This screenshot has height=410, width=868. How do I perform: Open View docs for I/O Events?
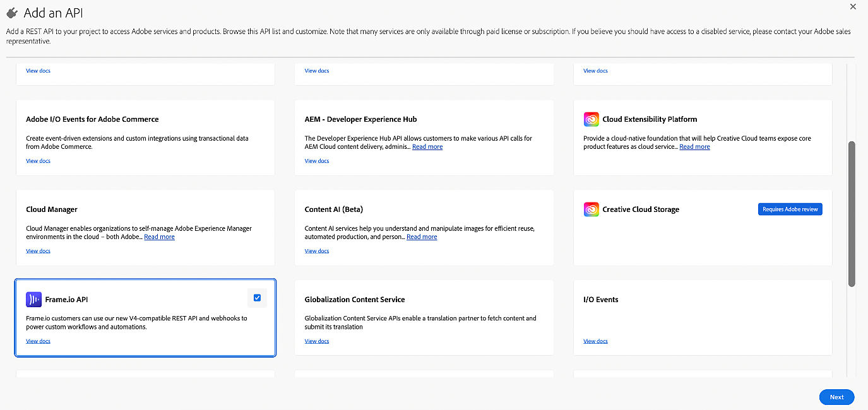[x=595, y=341]
